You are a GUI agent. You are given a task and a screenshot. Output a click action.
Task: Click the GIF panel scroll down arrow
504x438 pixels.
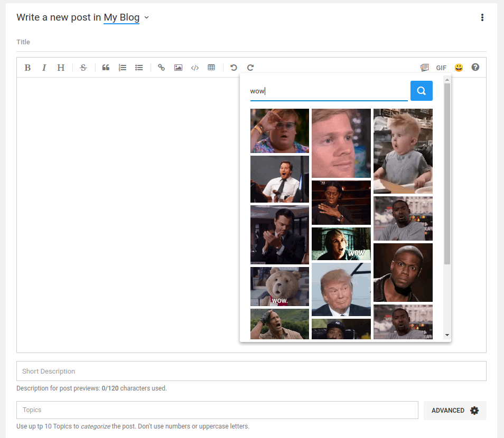pyautogui.click(x=447, y=335)
